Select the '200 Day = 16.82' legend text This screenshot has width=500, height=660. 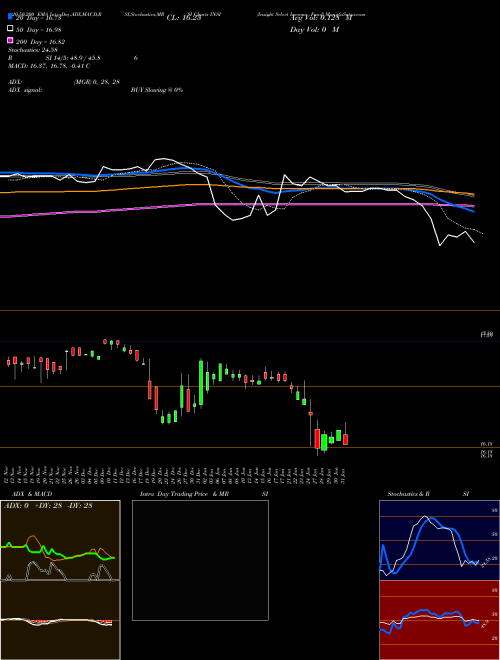point(40,42)
